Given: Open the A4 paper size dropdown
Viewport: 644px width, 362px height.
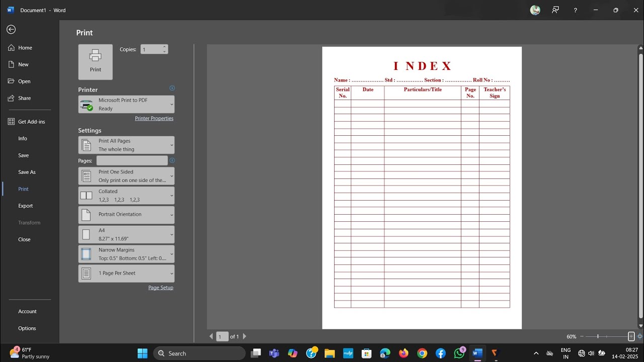Looking at the screenshot, I should click(x=126, y=234).
